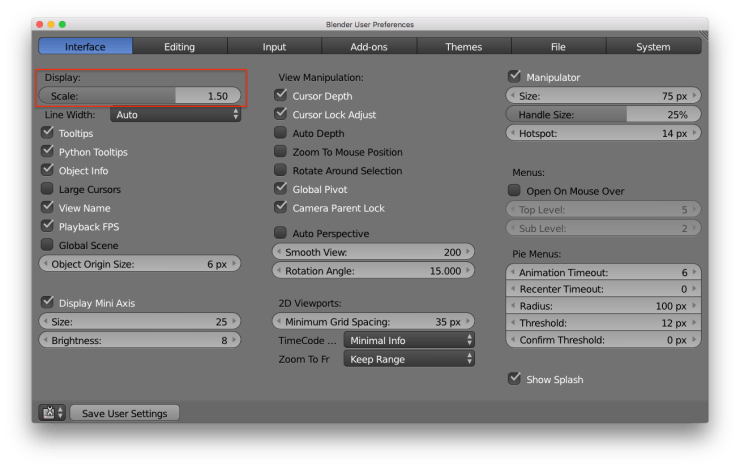
Task: Open the editor type selector icon
Action: 52,413
